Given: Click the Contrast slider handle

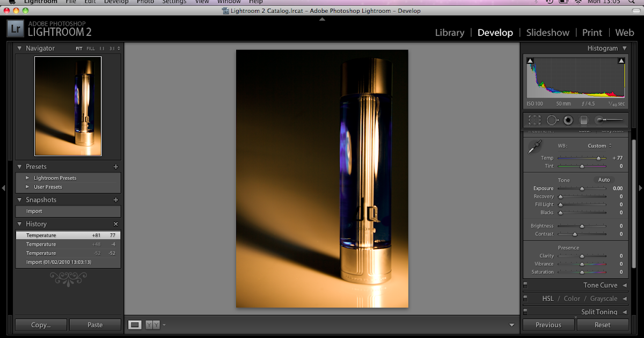Looking at the screenshot, I should point(575,234).
